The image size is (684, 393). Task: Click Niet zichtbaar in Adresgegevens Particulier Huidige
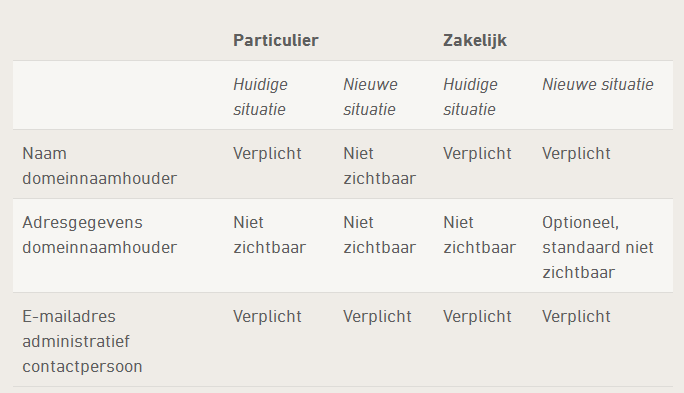pyautogui.click(x=270, y=235)
